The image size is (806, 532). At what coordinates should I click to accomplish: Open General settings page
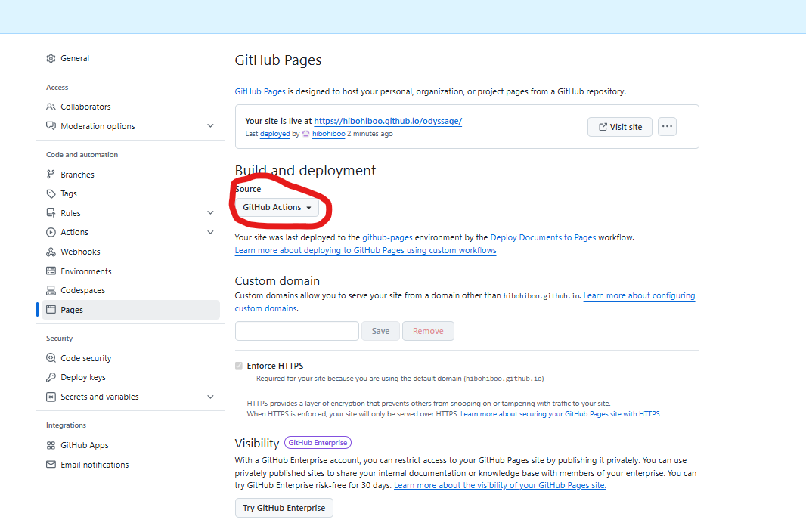pyautogui.click(x=75, y=58)
